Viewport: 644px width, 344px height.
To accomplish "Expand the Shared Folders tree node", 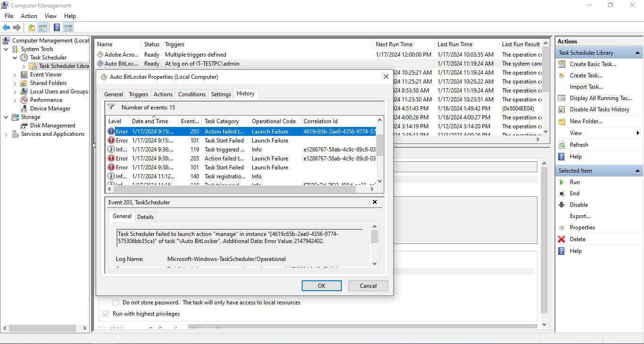I will coord(15,83).
